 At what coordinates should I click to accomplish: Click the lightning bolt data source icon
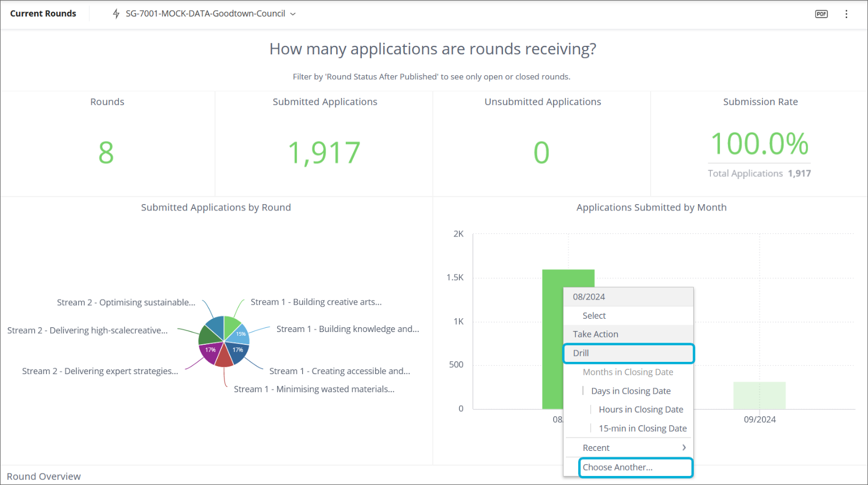point(116,14)
